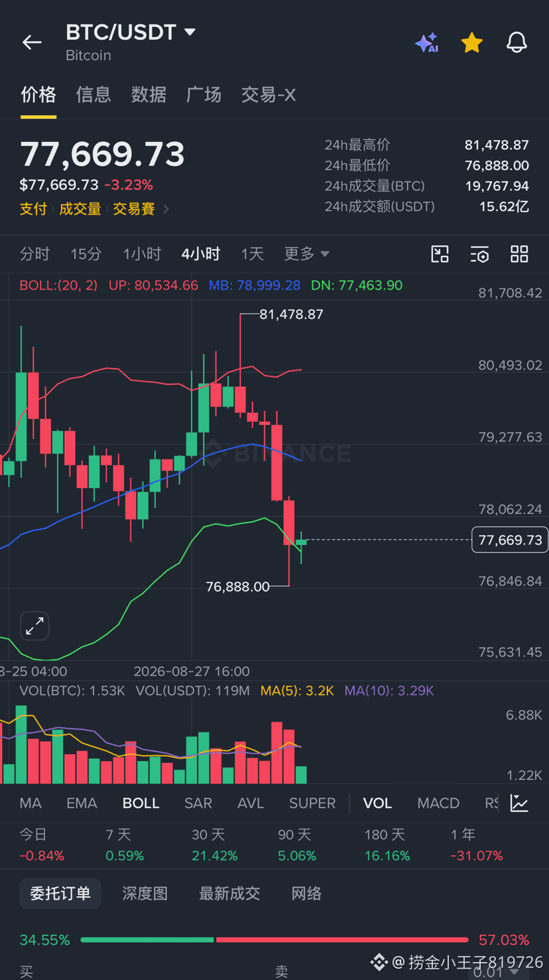Toggle the VOL sub-indicator

377,803
